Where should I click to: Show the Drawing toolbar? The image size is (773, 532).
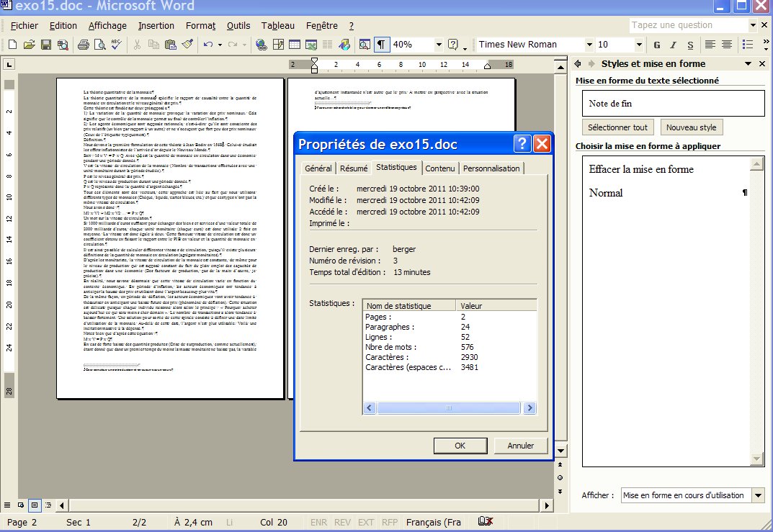(x=344, y=45)
